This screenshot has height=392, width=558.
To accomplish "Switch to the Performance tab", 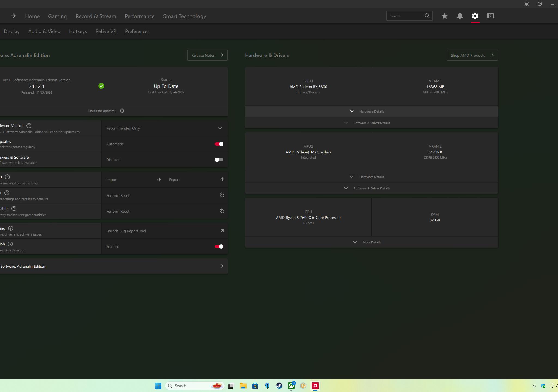I will click(x=139, y=16).
